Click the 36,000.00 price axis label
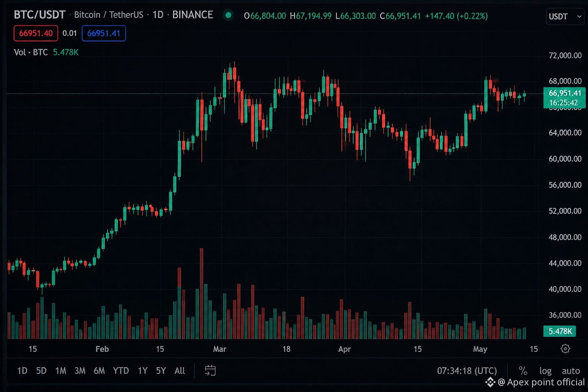 [x=565, y=315]
